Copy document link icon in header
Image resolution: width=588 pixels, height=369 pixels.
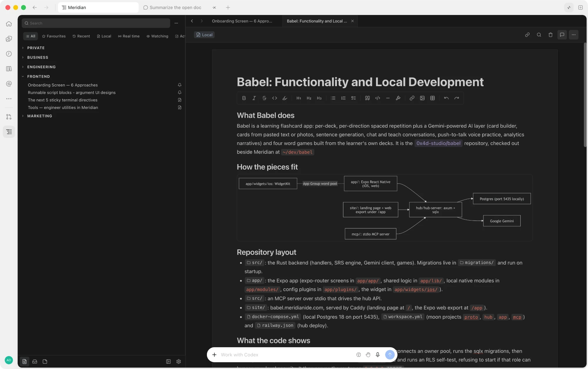[527, 35]
